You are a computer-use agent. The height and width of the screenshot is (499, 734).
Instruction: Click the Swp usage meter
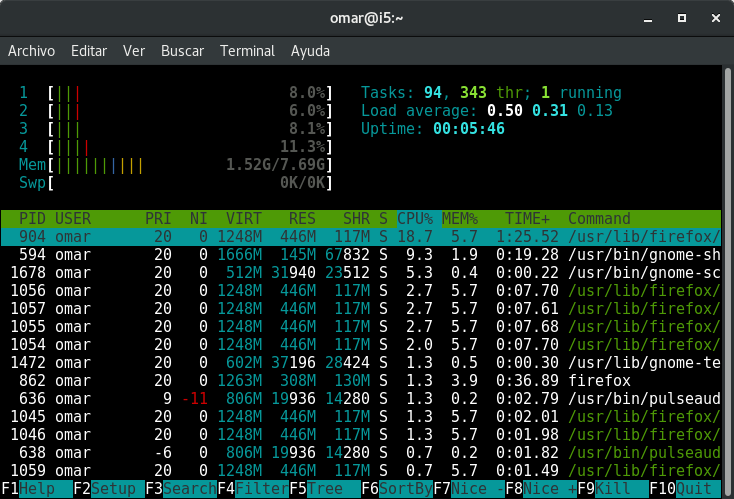(x=176, y=183)
